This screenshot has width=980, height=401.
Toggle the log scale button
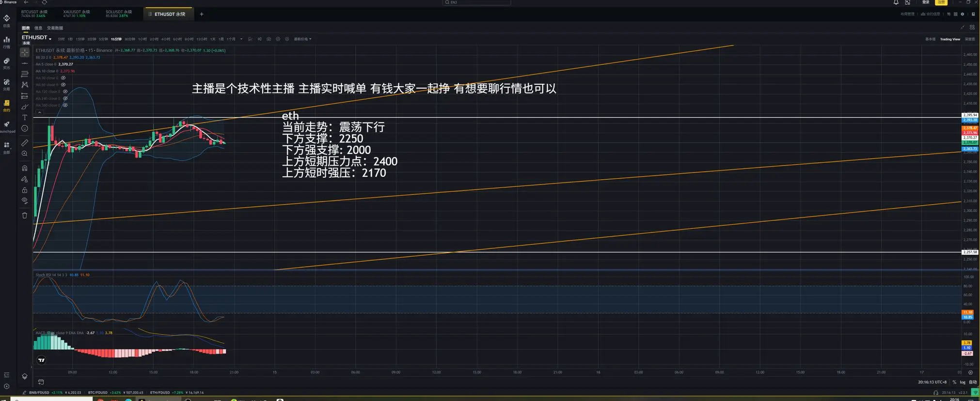coord(963,382)
